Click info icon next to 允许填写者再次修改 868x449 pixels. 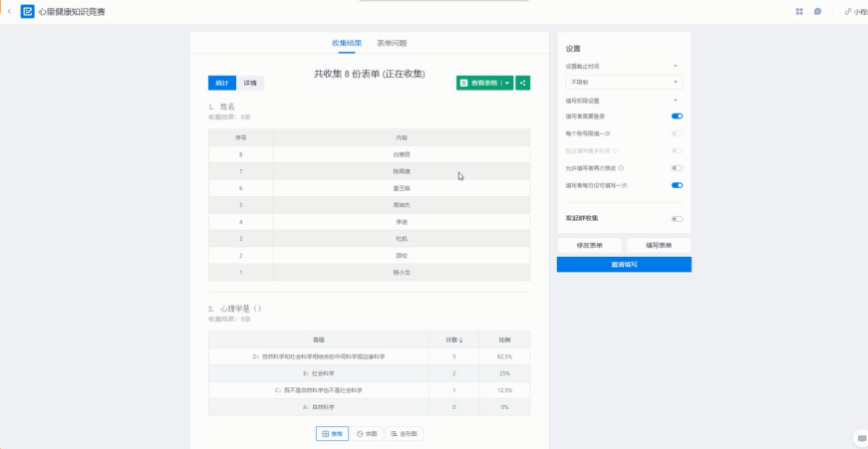point(621,168)
